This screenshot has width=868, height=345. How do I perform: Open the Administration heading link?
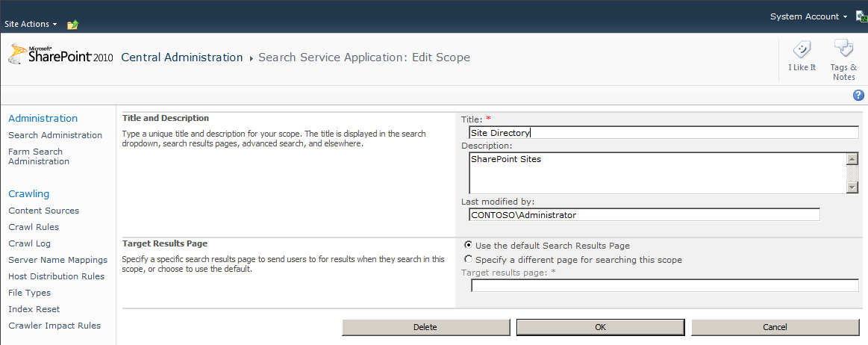coord(43,118)
